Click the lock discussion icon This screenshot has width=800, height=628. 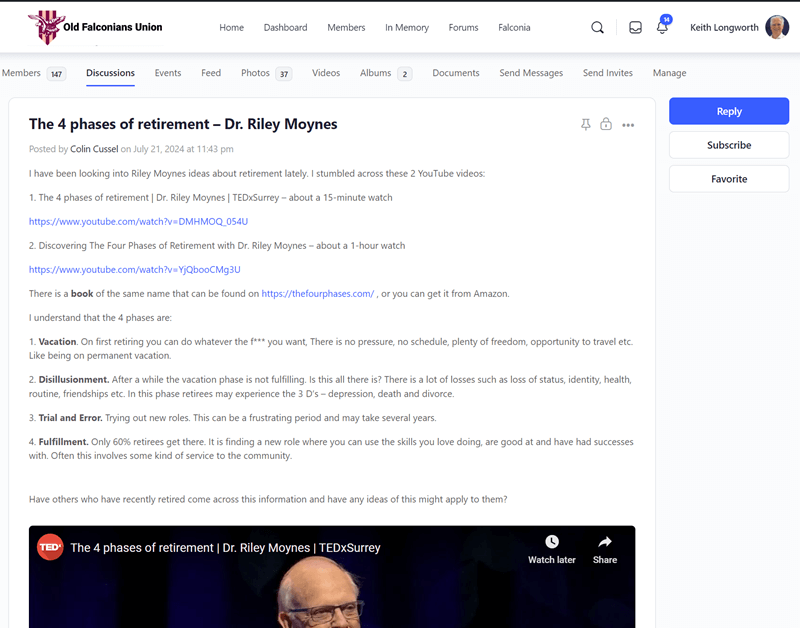pos(606,125)
